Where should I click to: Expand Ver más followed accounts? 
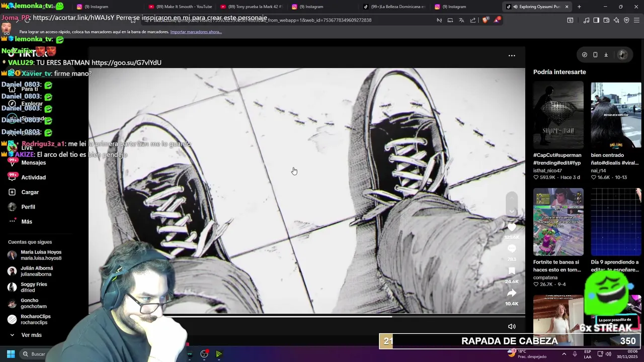[25, 335]
